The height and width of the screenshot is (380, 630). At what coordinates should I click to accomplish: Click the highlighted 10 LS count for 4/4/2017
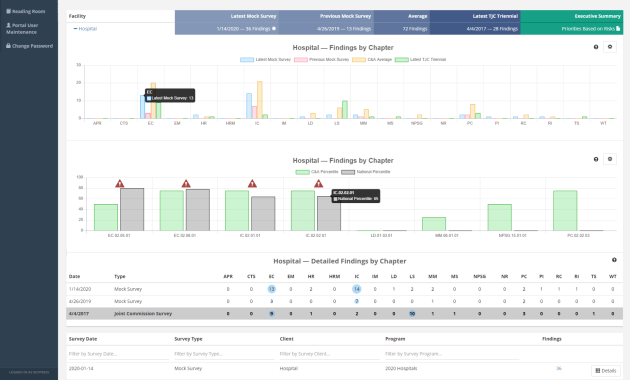[412, 314]
